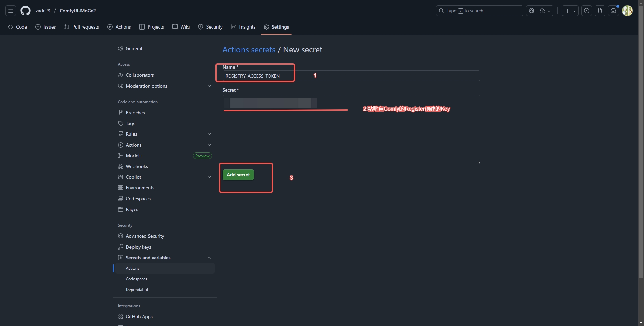Open the zade23 owner link
This screenshot has height=326, width=644.
coord(43,11)
